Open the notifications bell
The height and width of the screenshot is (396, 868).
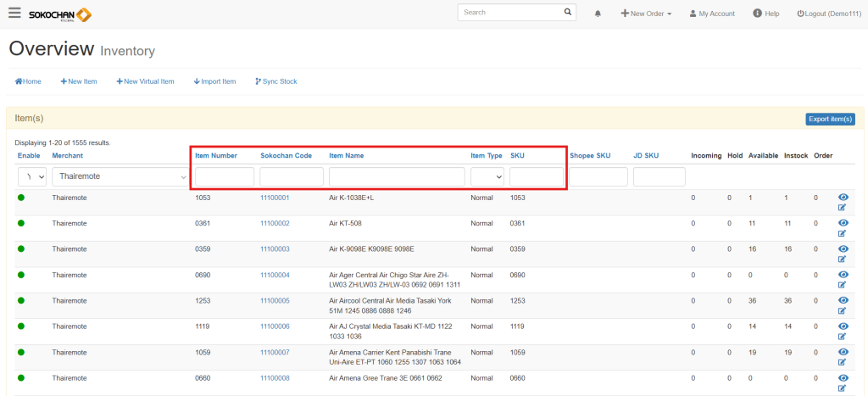coord(598,14)
